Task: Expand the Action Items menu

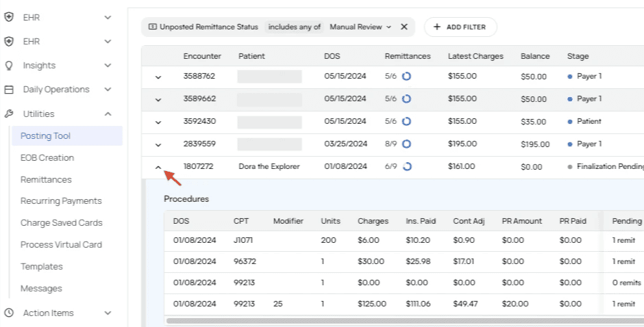Action: (108, 313)
